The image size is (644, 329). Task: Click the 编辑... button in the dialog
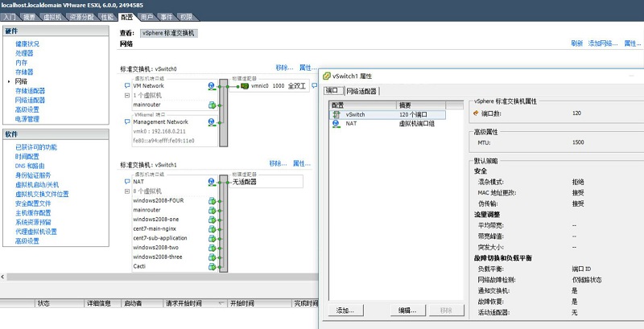409,310
